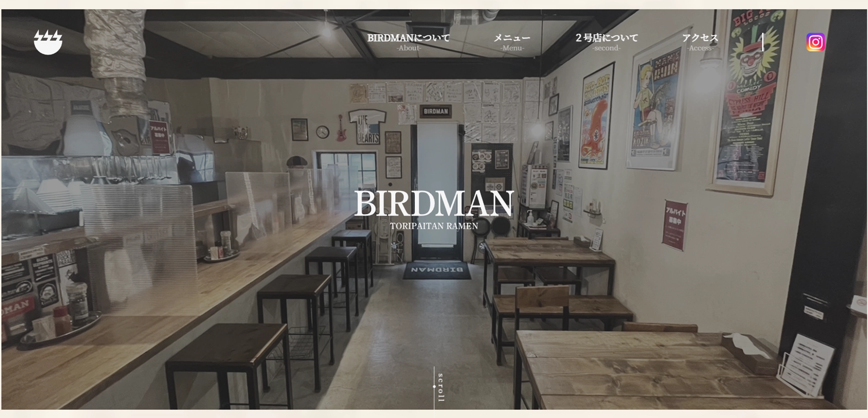Click the -Menu- subtitle label
Image resolution: width=868 pixels, height=418 pixels.
[x=512, y=48]
